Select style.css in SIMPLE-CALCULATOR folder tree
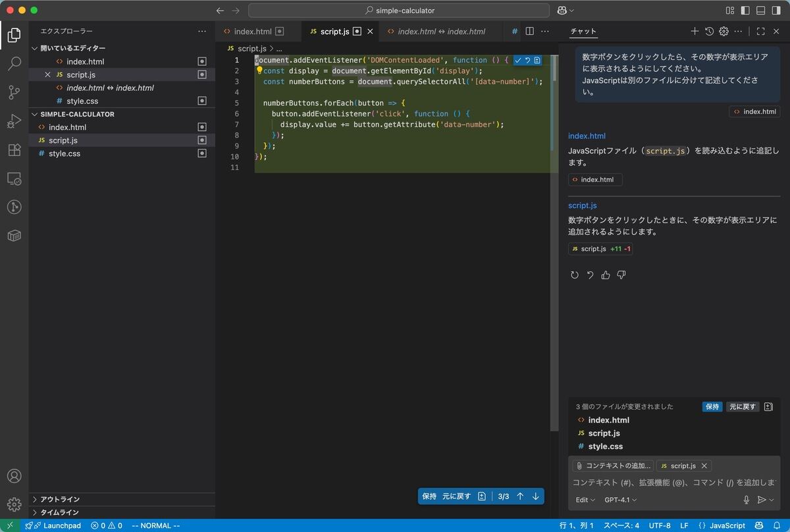This screenshot has height=532, width=790. 65,153
